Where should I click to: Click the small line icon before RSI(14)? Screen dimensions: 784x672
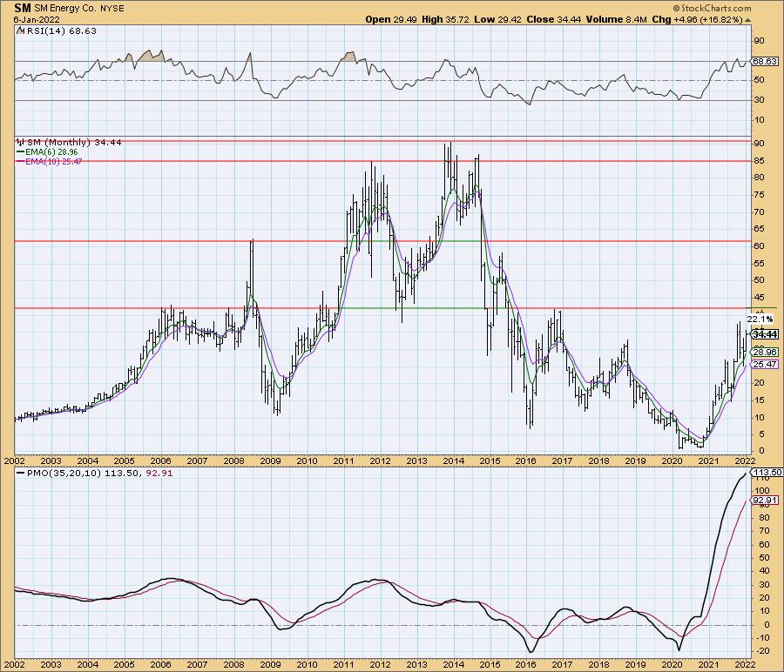[20, 31]
